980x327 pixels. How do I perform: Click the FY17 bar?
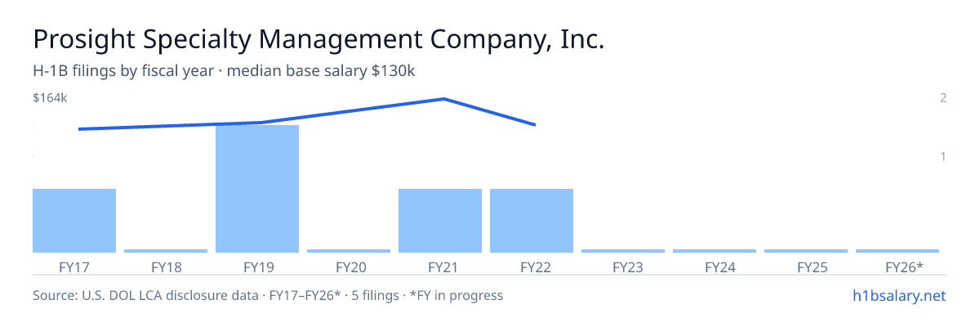(74, 221)
